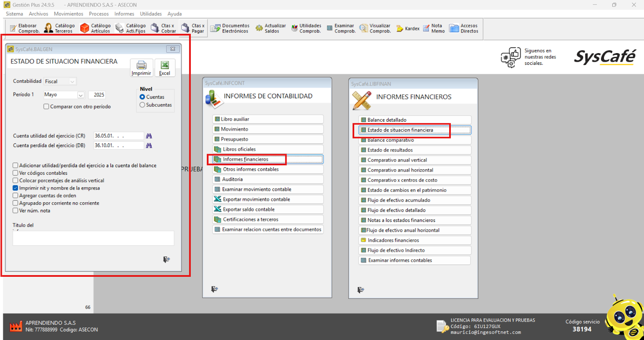Export report with the Excel icon
Viewport: 644px width, 340px height.
[x=165, y=66]
